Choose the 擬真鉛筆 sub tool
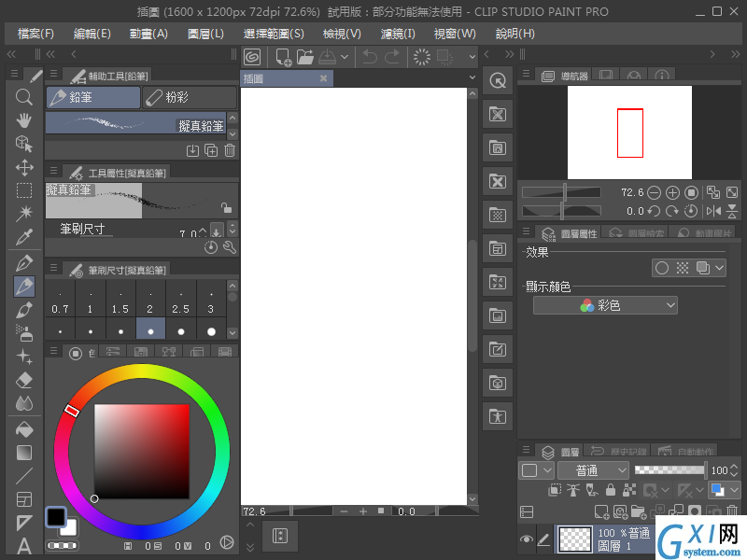The height and width of the screenshot is (560, 747). click(135, 123)
